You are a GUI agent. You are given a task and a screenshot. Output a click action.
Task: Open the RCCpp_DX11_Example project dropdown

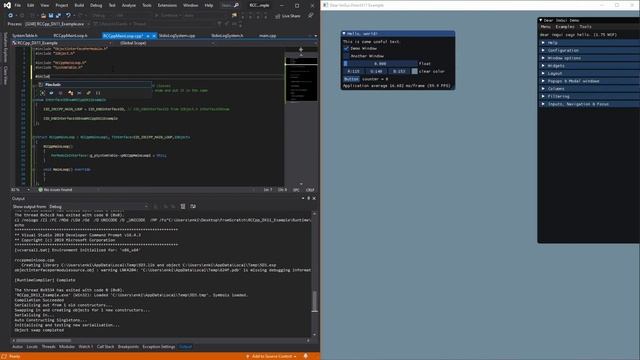coord(62,43)
